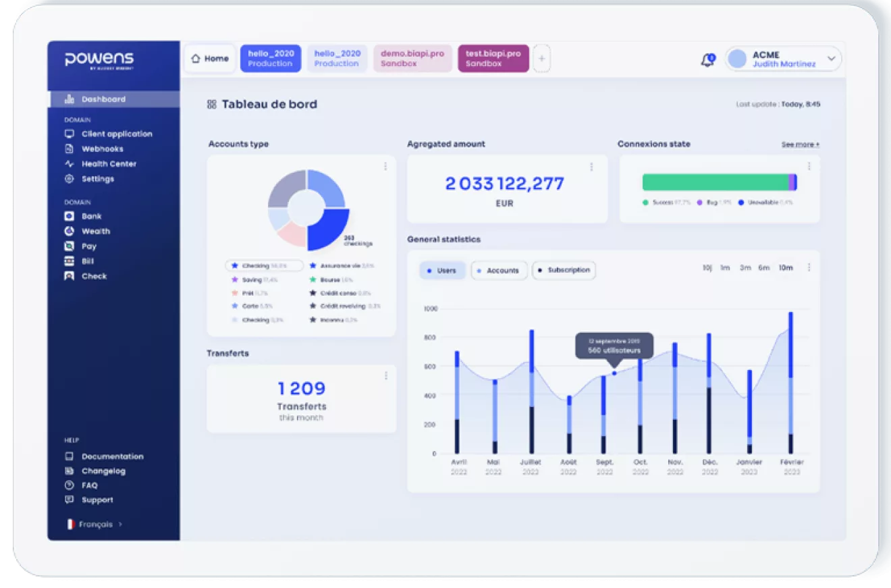Open the Webhooks menu label

click(103, 149)
